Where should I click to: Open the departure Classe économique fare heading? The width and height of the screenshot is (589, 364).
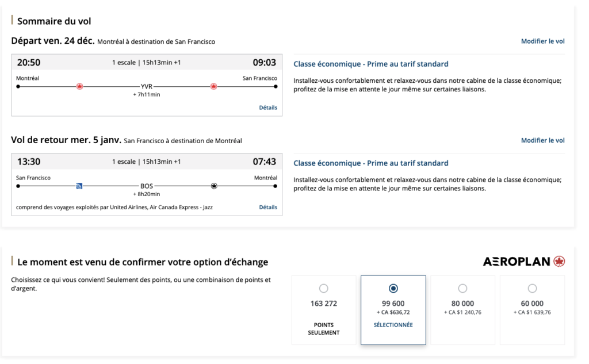[x=370, y=64]
